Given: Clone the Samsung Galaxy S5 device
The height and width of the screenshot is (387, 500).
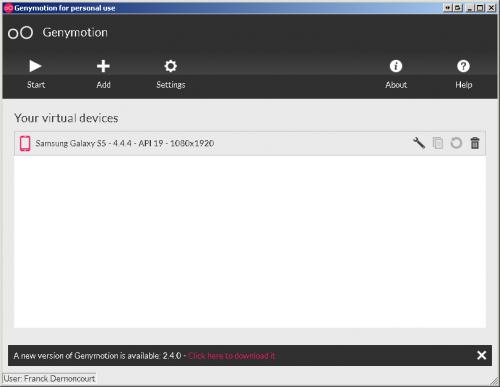Looking at the screenshot, I should tap(438, 143).
